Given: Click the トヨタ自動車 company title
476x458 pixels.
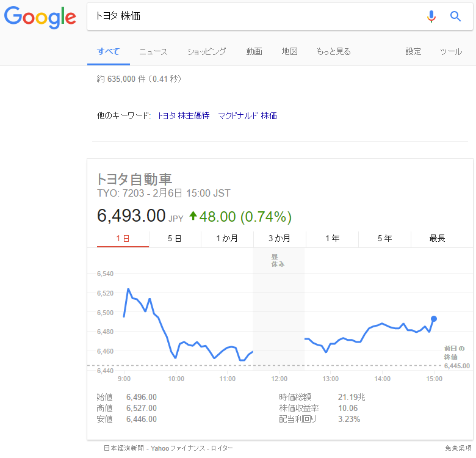Looking at the screenshot, I should (134, 179).
